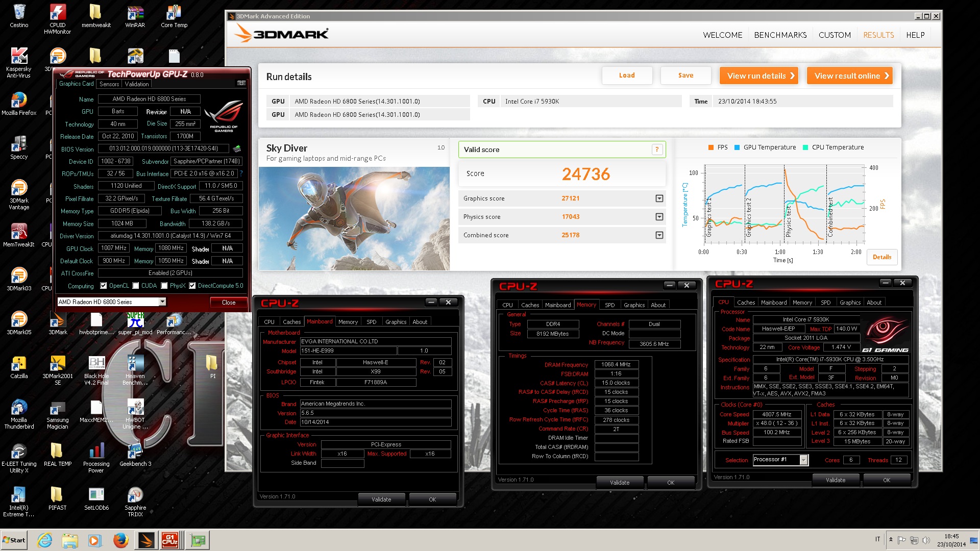Open the SetLODb6 desktop icon

coord(96,498)
